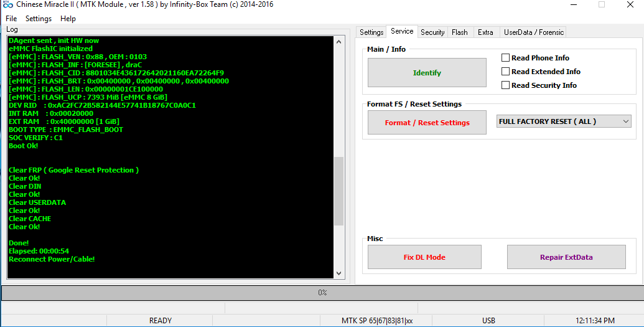Screen dimensions: 644x327
Task: Click 'Elapsed: 00:00:54' log line
Action: (x=39, y=251)
